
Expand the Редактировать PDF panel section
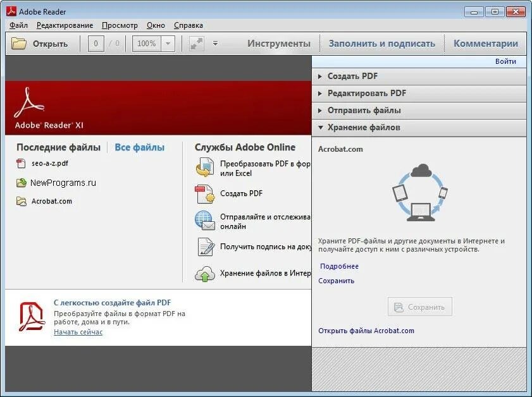419,93
